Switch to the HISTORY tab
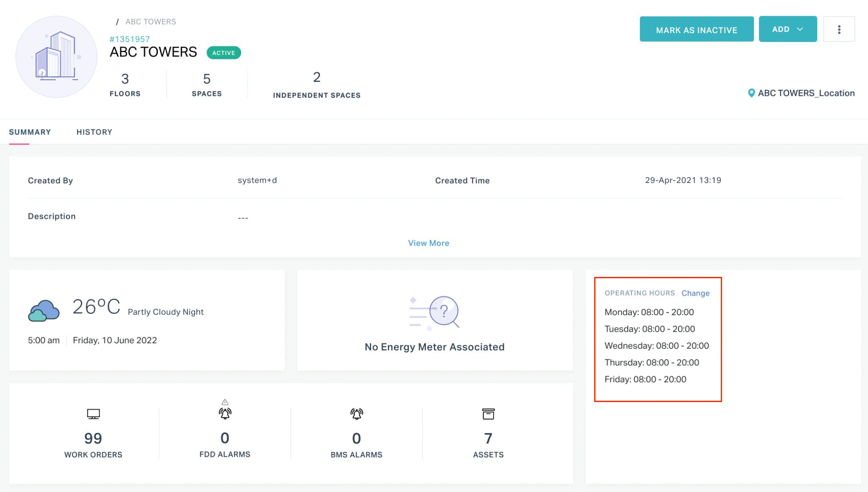Screen dimensions: 868x492 click(94, 132)
